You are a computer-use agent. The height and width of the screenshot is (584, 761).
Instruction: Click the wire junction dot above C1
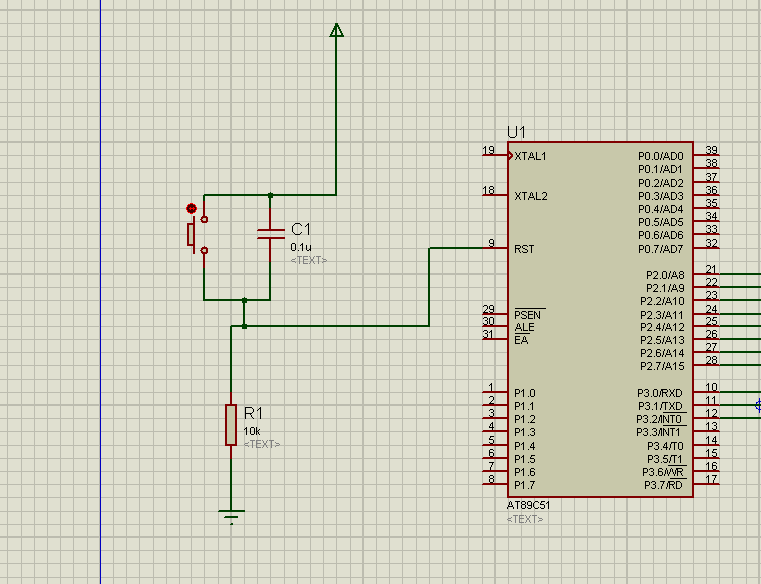click(x=270, y=195)
